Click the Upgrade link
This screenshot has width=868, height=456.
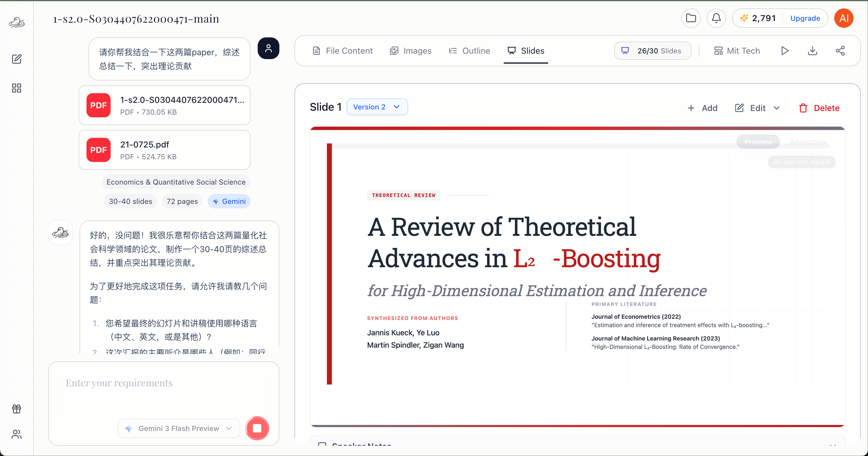pos(805,18)
